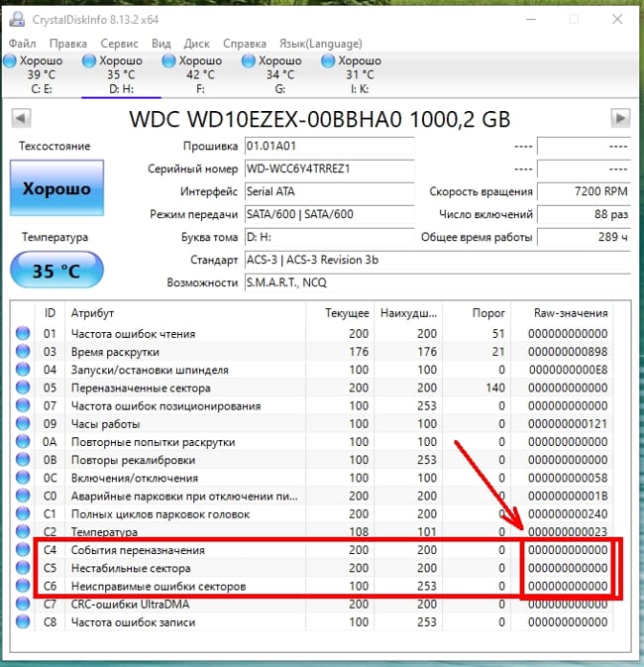Click the Интерфейс field showing Serial ATA

coord(330,192)
